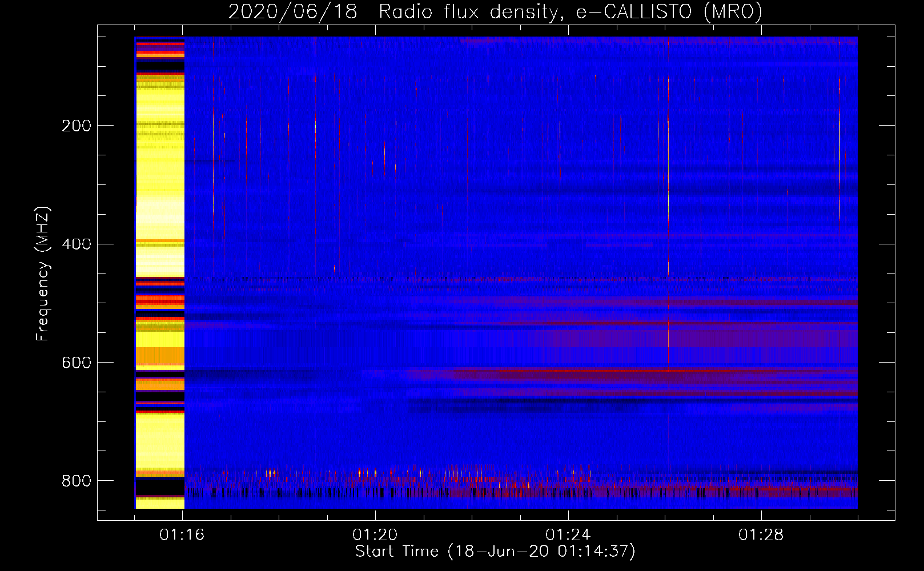Viewport: 924px width, 571px height.
Task: Click the 'Start Time (18-Jun-20 01:14:37)' label
Action: (495, 552)
